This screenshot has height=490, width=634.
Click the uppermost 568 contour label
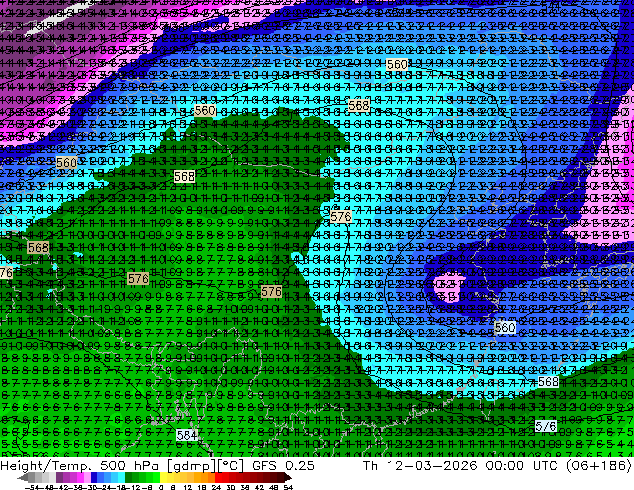point(359,105)
